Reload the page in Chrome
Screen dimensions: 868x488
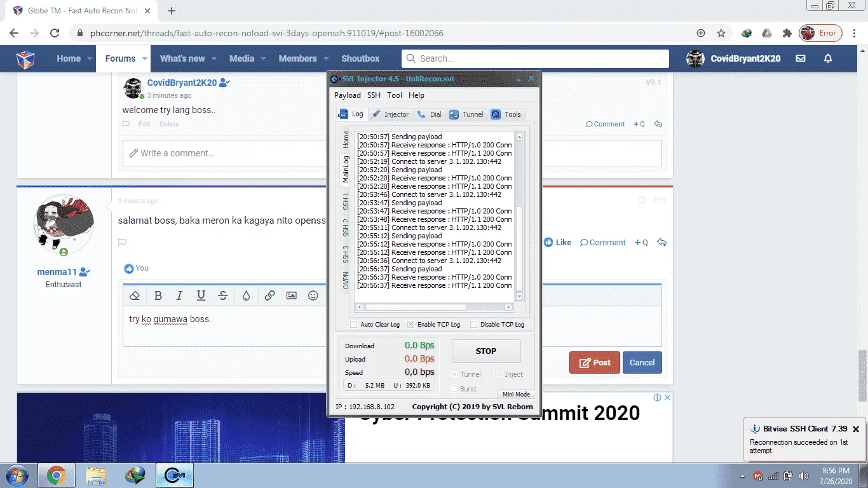pyautogui.click(x=55, y=33)
